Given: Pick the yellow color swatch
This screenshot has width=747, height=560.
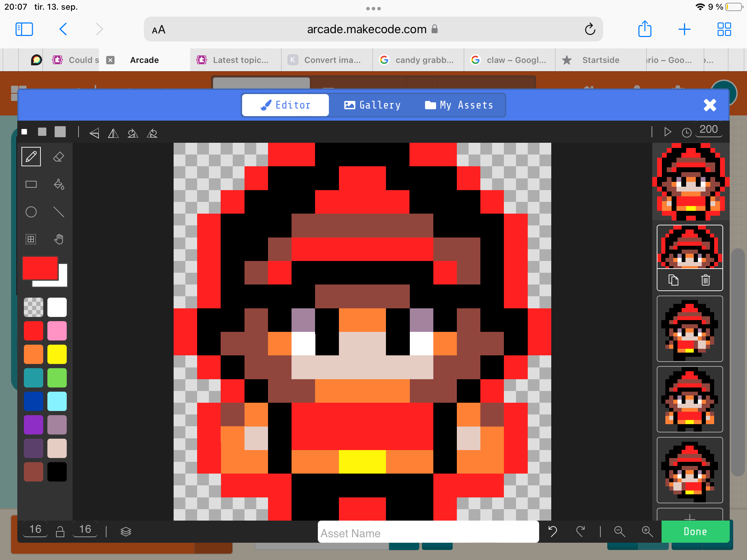Looking at the screenshot, I should (57, 354).
